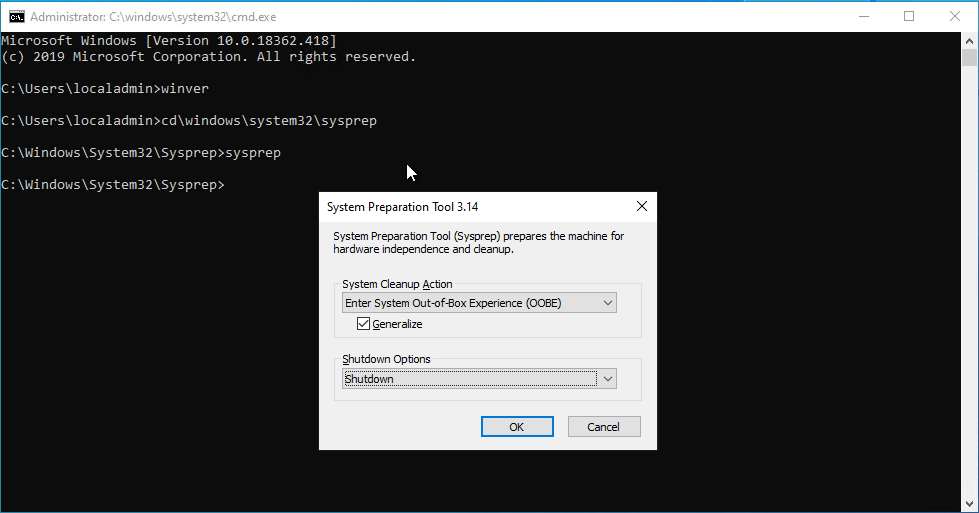The width and height of the screenshot is (979, 513).
Task: Click the cmd scrollbar up arrow
Action: coord(969,41)
